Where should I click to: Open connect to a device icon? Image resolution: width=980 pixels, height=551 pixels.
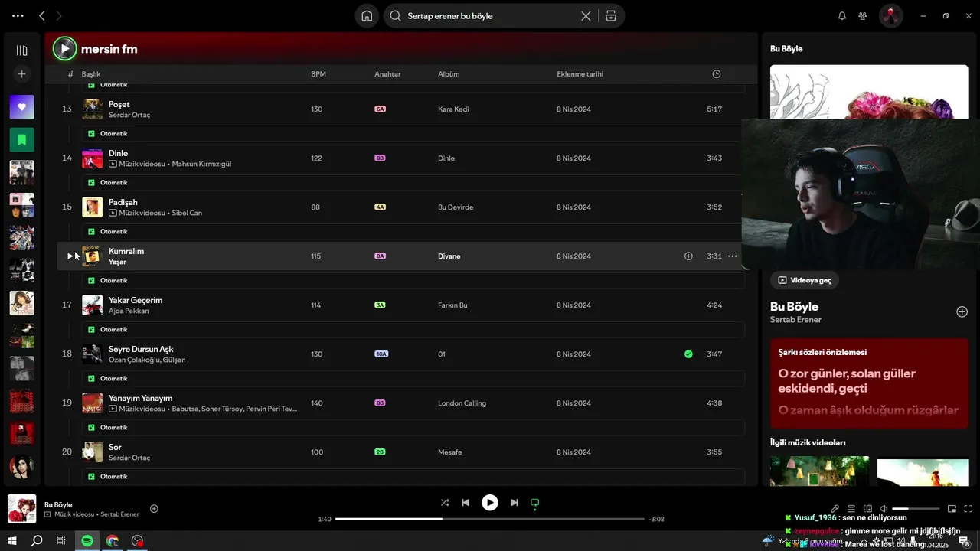[x=867, y=509]
